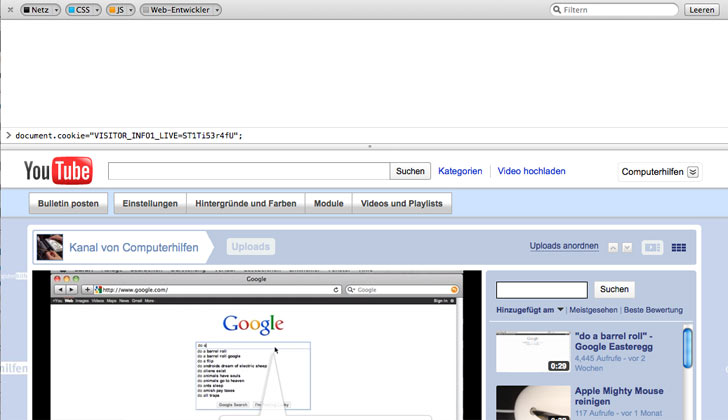728x420 pixels.
Task: Close the web console panel
Action: 10,9
